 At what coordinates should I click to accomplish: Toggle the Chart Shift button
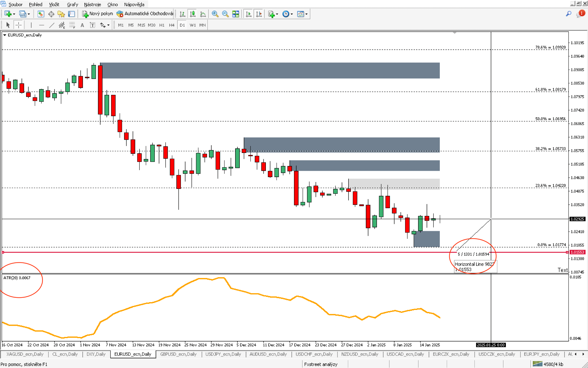point(259,14)
